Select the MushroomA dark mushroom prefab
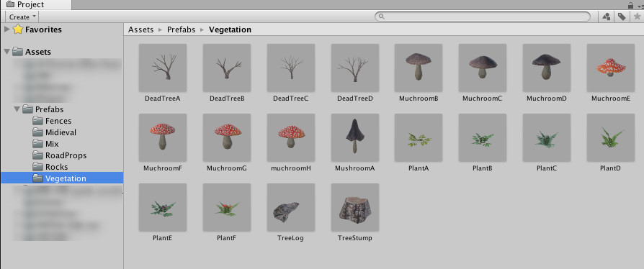 point(355,137)
